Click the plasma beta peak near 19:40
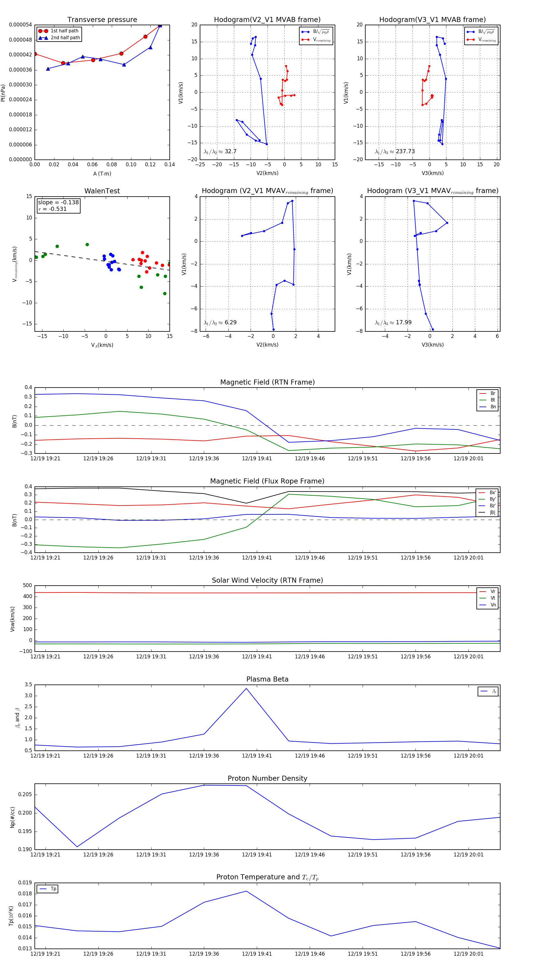The height and width of the screenshot is (980, 535). coord(246,689)
